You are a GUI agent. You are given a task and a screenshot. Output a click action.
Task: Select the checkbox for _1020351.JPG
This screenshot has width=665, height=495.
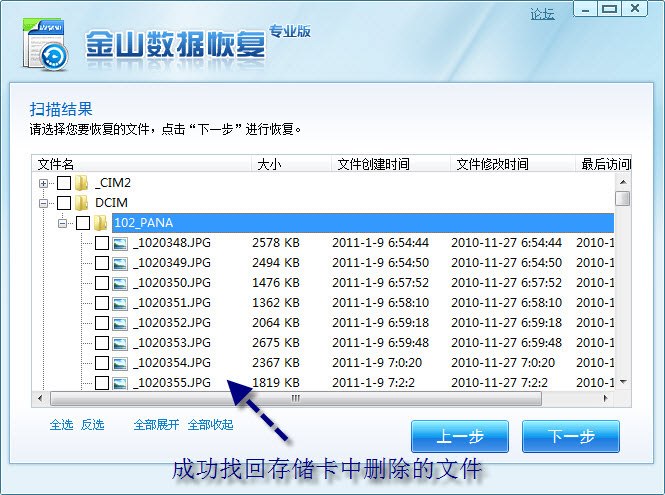[102, 303]
